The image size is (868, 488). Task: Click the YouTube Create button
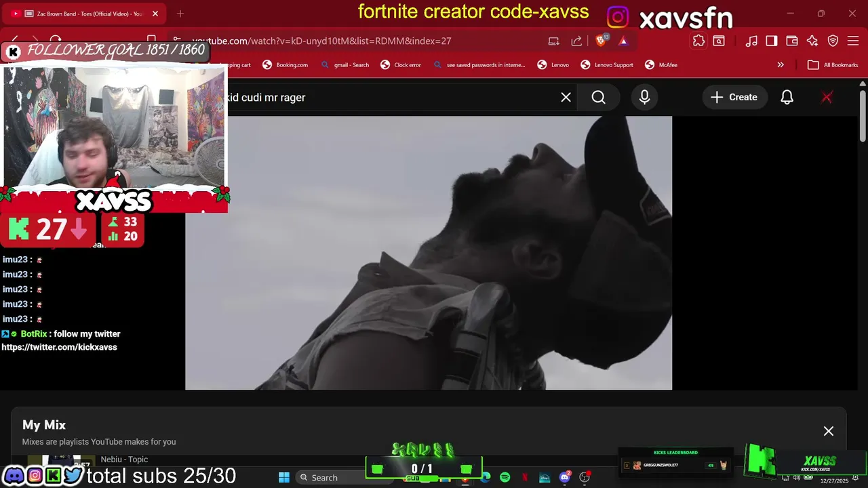734,98
